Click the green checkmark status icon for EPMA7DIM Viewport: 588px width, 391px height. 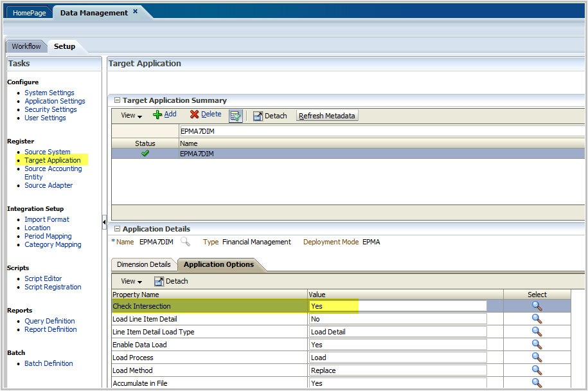[145, 153]
